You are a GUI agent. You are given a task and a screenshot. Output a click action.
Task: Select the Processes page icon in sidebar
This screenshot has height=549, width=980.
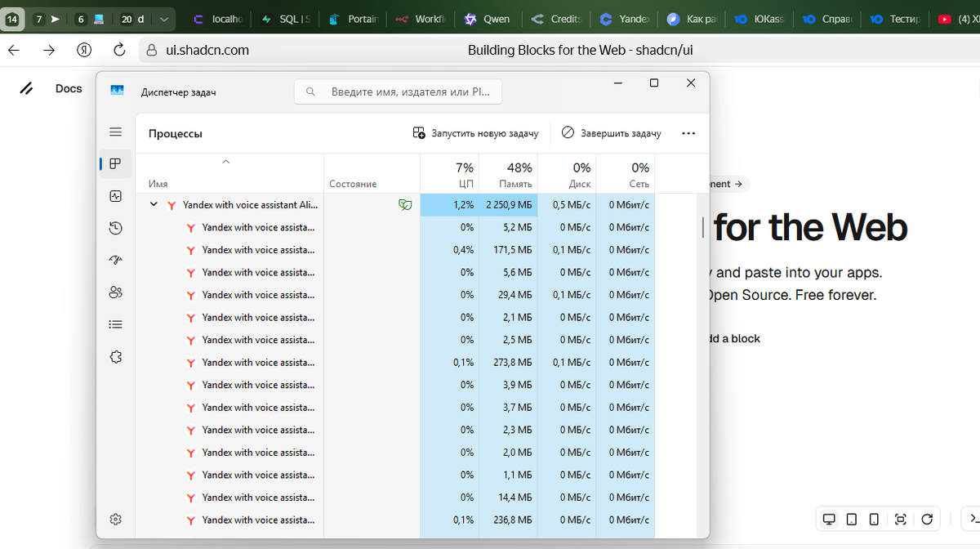[x=115, y=163]
